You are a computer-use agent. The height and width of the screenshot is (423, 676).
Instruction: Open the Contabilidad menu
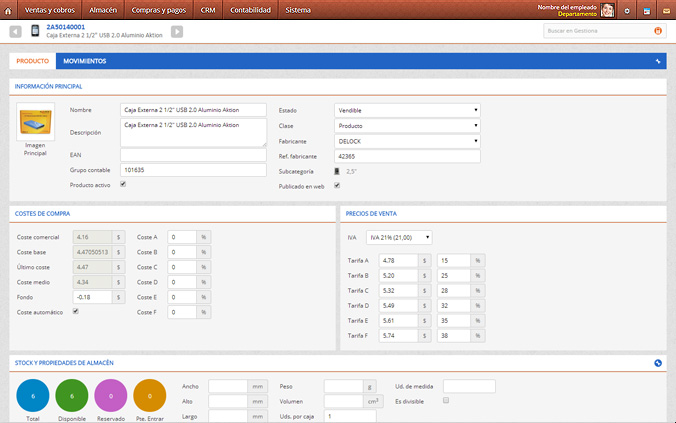(x=250, y=10)
